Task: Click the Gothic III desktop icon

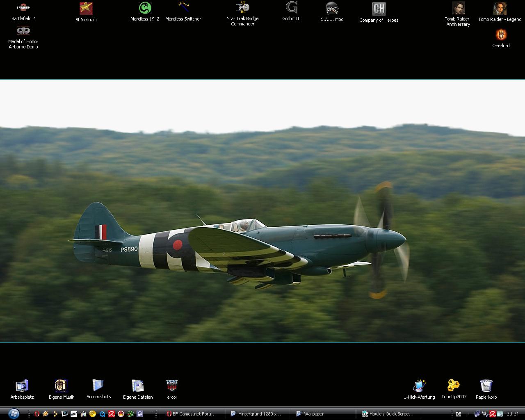Action: click(291, 8)
